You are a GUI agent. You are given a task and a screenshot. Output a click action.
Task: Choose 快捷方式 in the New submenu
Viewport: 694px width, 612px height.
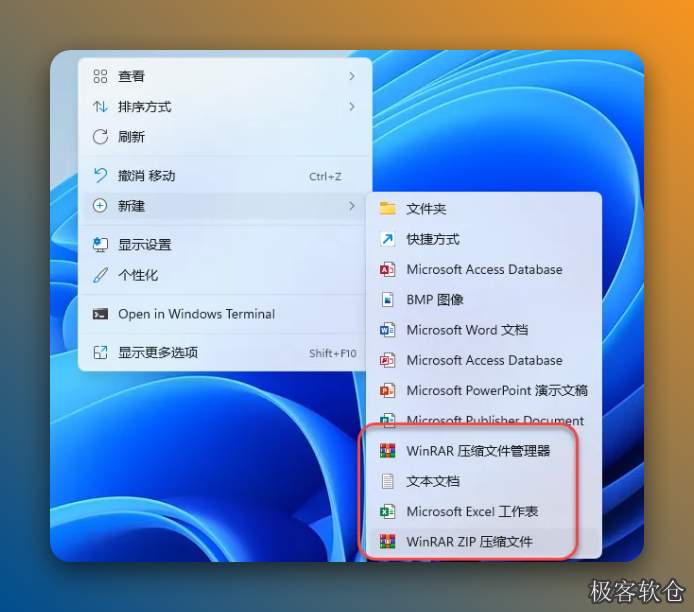[x=484, y=239]
